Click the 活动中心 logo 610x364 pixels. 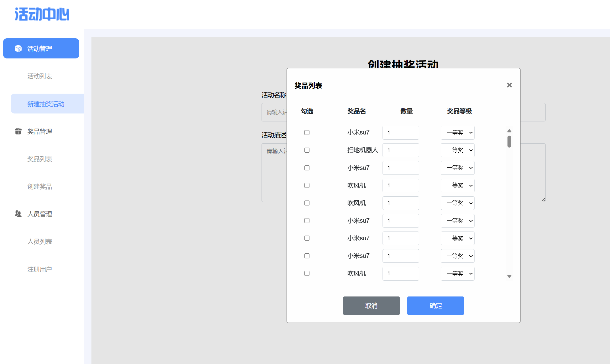[x=42, y=14]
